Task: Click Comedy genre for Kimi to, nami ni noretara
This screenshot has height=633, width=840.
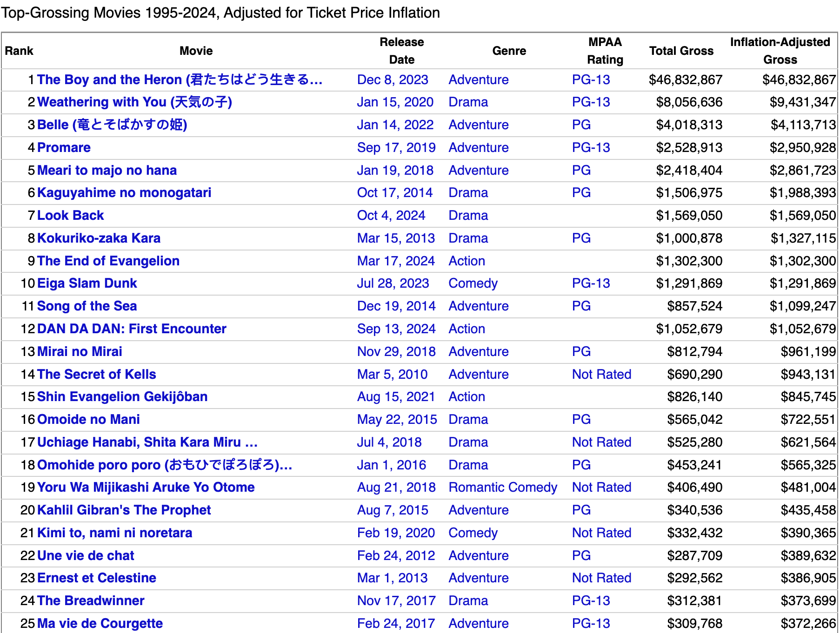Action: pyautogui.click(x=473, y=533)
